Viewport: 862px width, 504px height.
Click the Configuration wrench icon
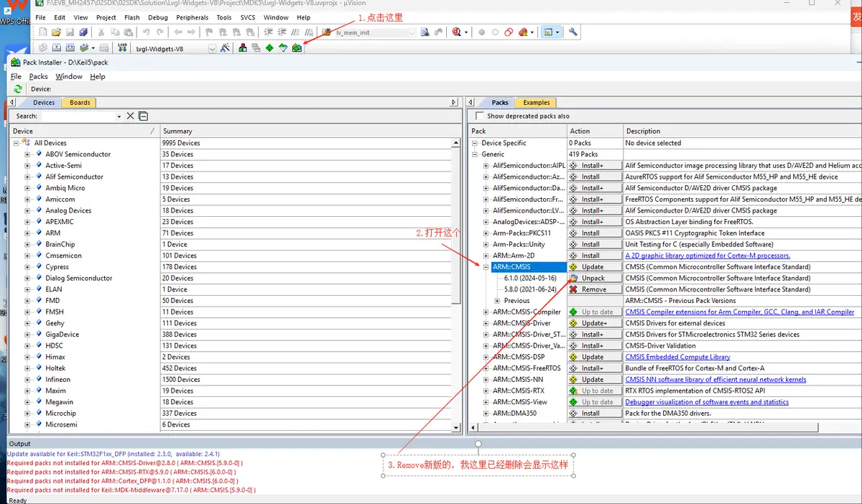pyautogui.click(x=573, y=32)
